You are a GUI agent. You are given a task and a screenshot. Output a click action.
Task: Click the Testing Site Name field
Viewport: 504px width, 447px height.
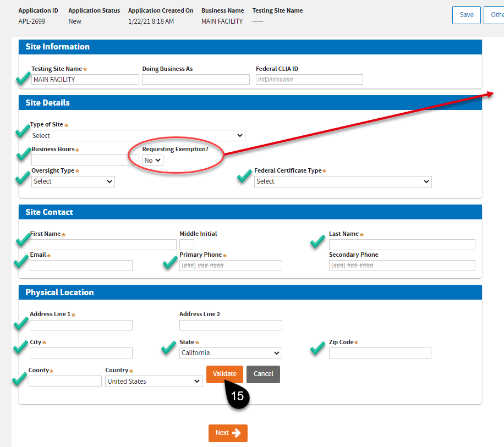click(85, 80)
